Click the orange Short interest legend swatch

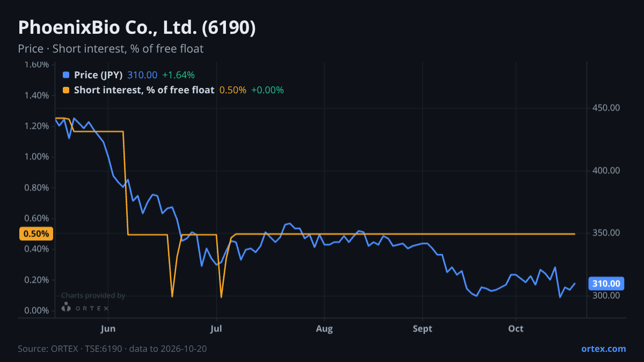[66, 90]
